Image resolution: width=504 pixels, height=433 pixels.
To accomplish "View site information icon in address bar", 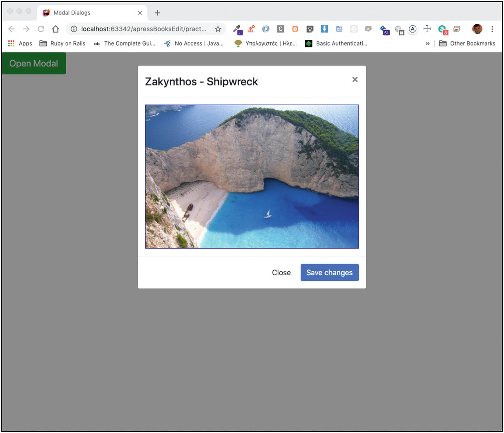I will pos(74,29).
